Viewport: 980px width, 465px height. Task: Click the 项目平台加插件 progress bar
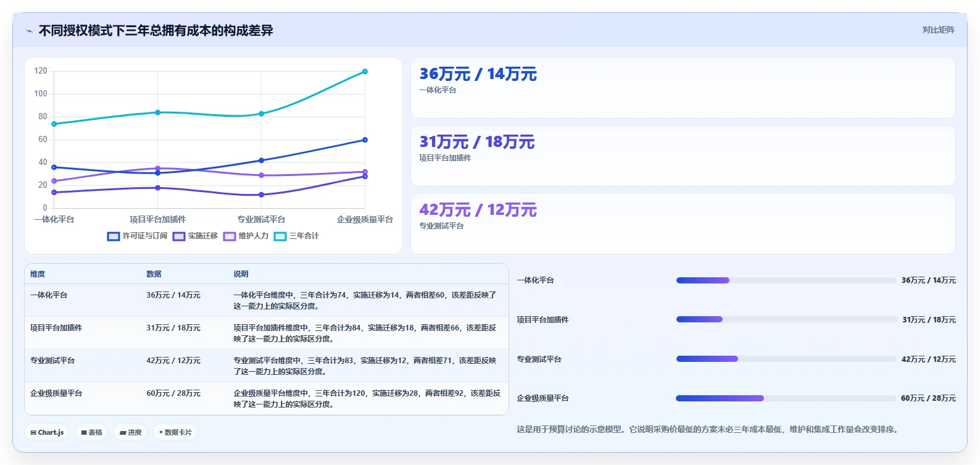click(x=786, y=319)
